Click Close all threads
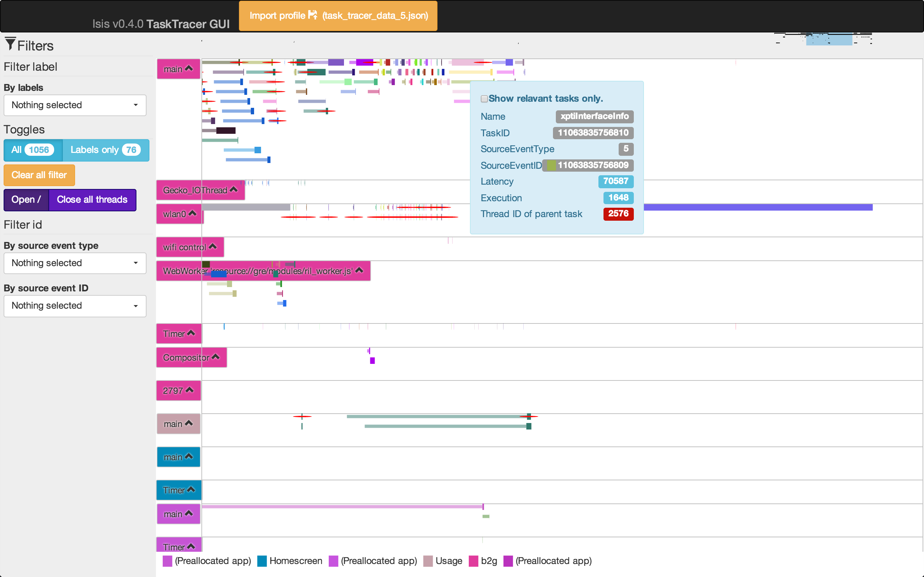924x577 pixels. point(92,199)
